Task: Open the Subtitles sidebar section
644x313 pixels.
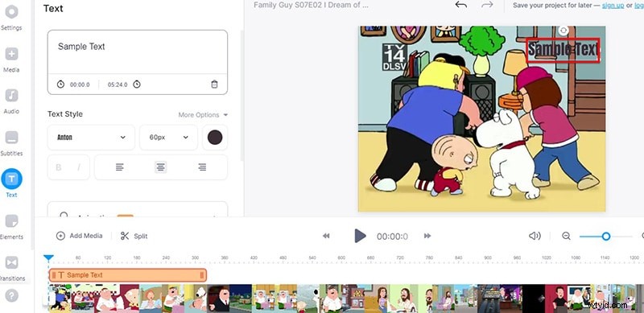Action: coord(11,143)
